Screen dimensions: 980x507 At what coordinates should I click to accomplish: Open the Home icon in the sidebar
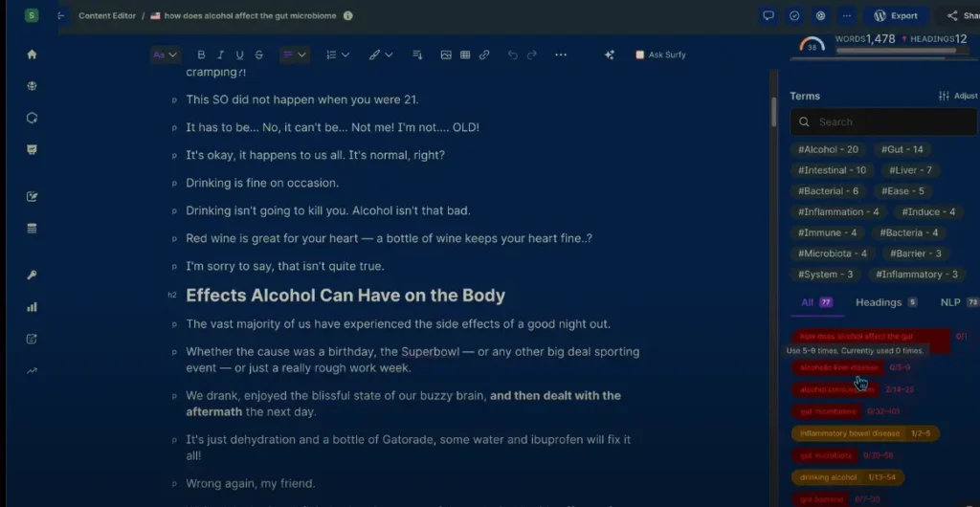click(32, 55)
